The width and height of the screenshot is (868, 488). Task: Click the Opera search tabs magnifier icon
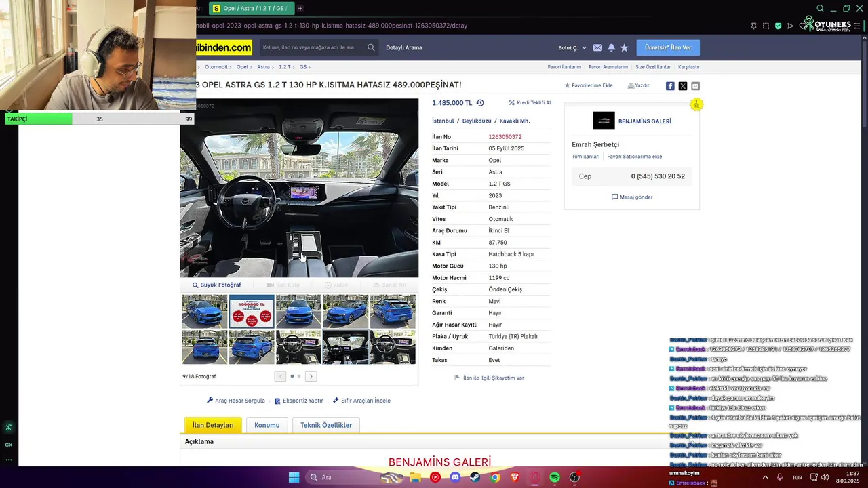point(820,8)
